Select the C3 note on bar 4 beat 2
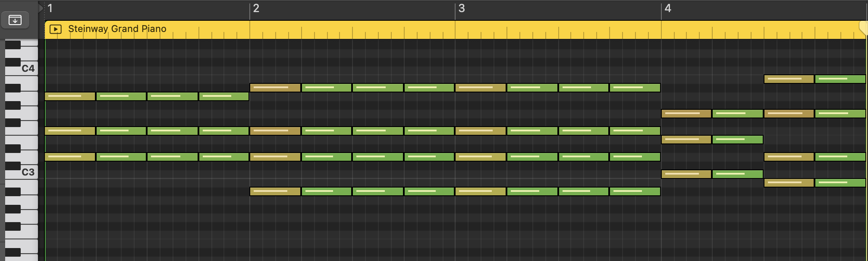Viewport: 868px width, 261px height. 738,174
